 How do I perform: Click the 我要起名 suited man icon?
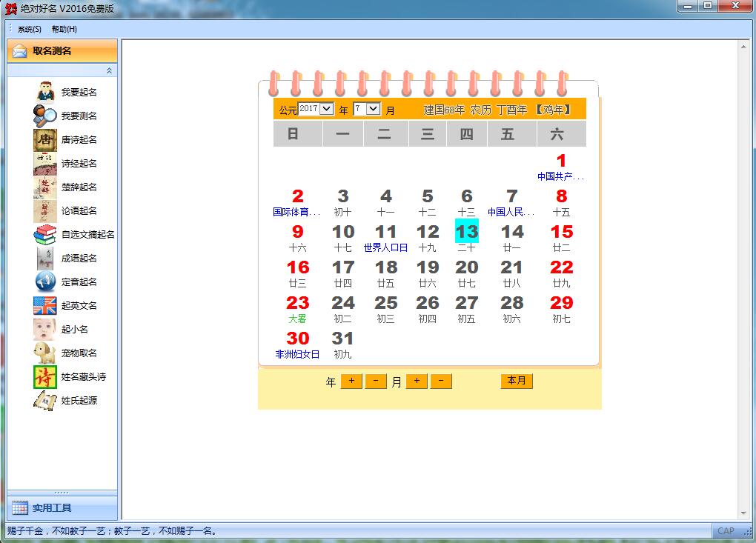click(45, 92)
